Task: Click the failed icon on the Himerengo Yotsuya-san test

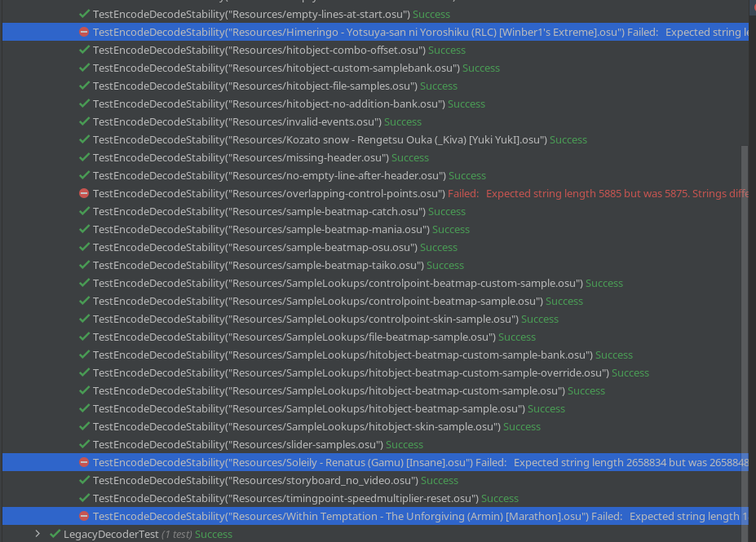Action: point(83,32)
